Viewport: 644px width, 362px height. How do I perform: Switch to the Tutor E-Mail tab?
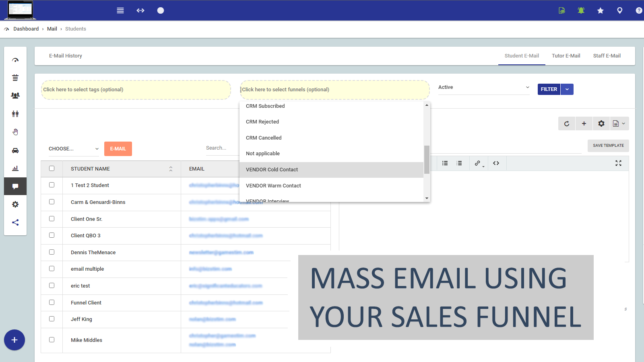(566, 56)
